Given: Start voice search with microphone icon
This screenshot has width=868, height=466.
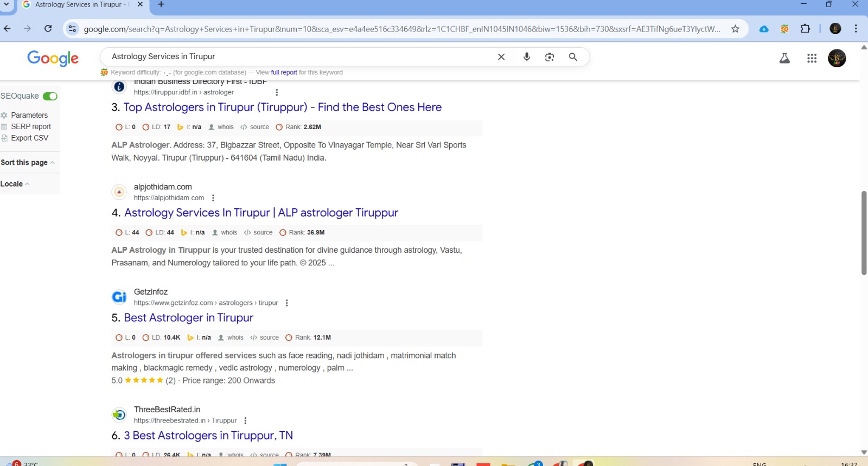Looking at the screenshot, I should click(526, 57).
